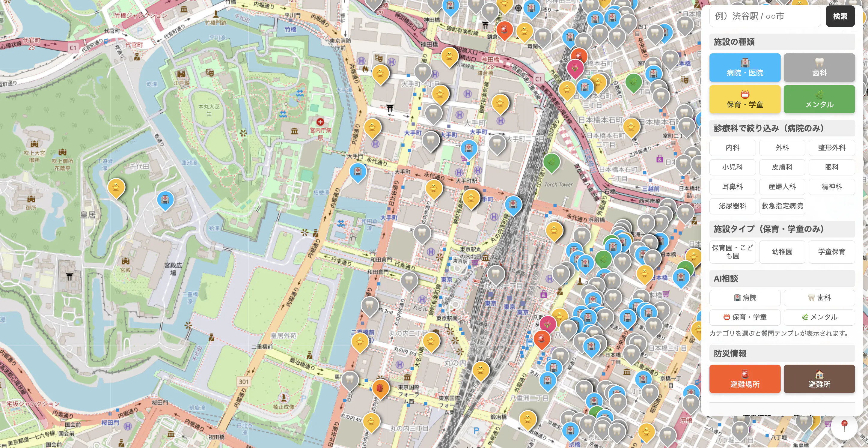868x448 pixels.
Task: Toggle the 歯科 facility type filter
Action: coord(819,67)
